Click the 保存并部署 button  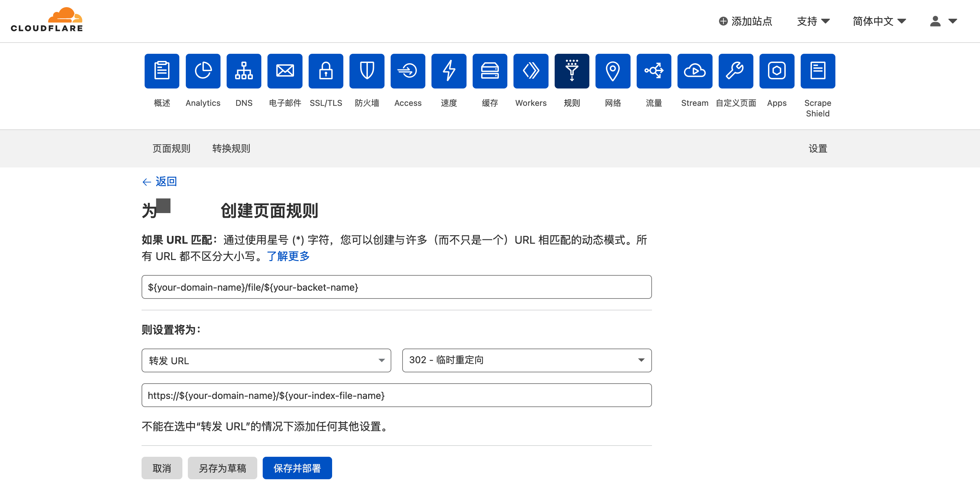[x=297, y=468]
